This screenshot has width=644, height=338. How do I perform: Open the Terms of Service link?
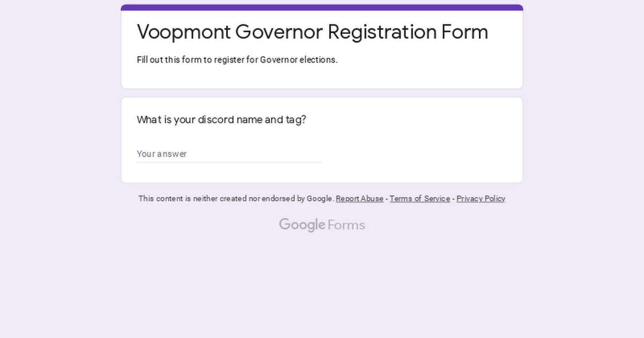pos(420,199)
